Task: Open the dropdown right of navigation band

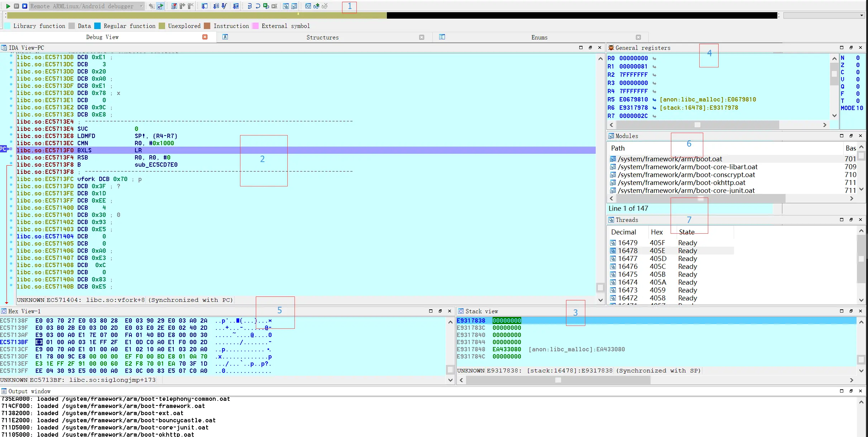Action: (862, 15)
